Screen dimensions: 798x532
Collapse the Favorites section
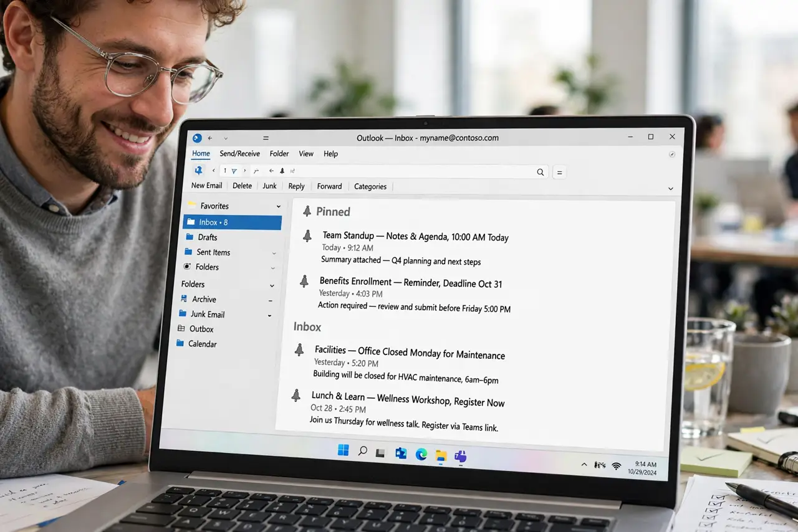coord(279,206)
